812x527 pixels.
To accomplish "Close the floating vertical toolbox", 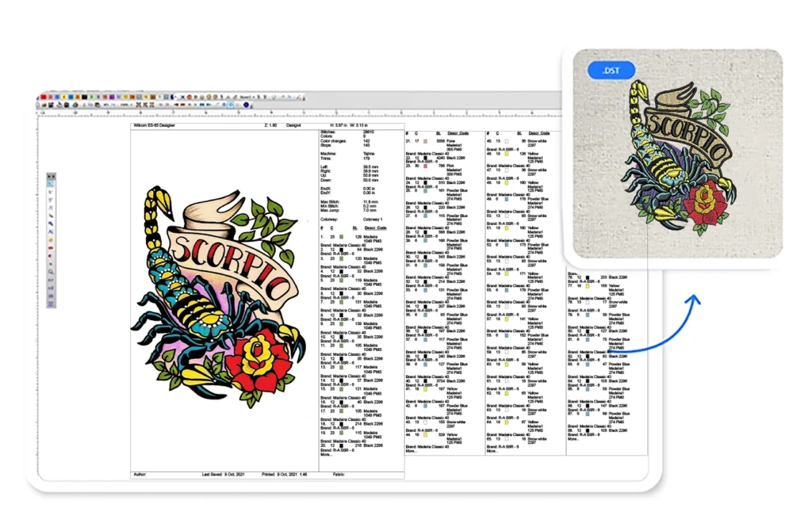I will click(54, 176).
